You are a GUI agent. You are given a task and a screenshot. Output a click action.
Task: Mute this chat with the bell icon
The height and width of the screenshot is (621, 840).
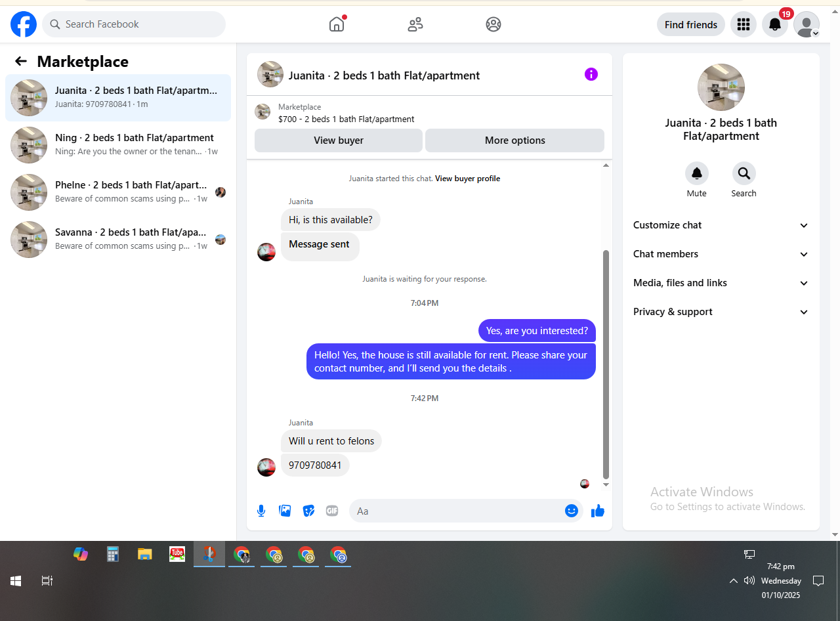coord(697,173)
